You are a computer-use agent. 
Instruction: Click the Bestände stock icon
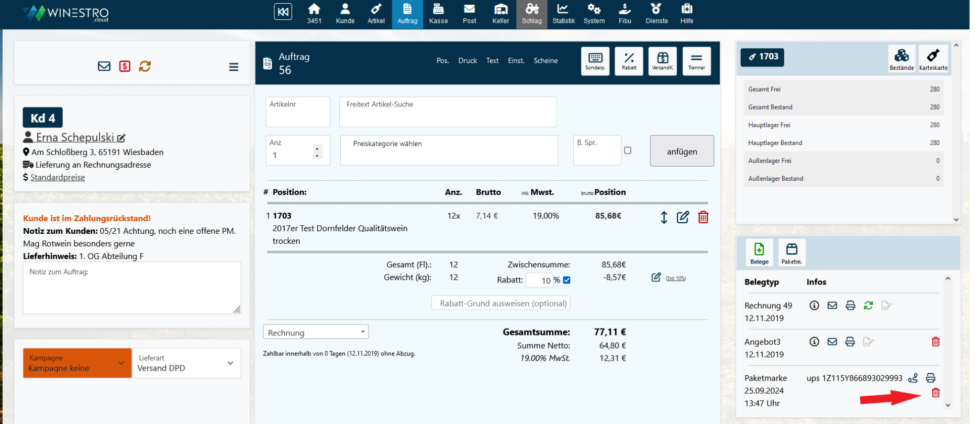click(901, 59)
